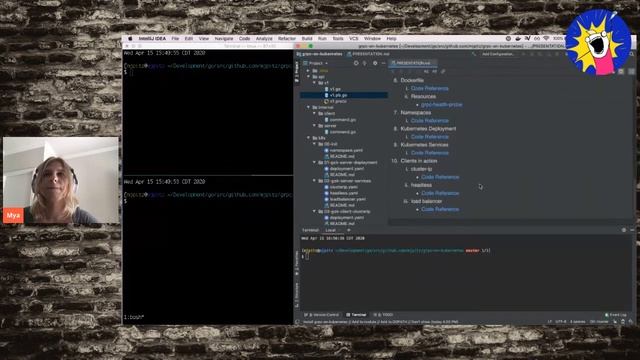This screenshot has height=360, width=640.
Task: Click the Wi-Fi icon in menu bar
Action: [x=546, y=38]
